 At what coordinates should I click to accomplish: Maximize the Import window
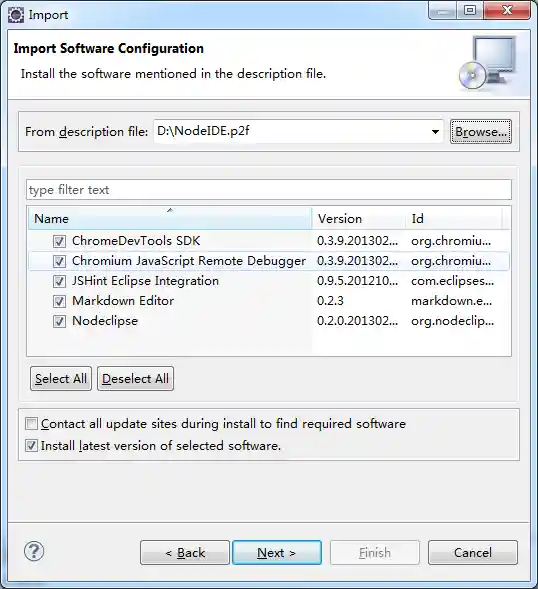coord(470,10)
